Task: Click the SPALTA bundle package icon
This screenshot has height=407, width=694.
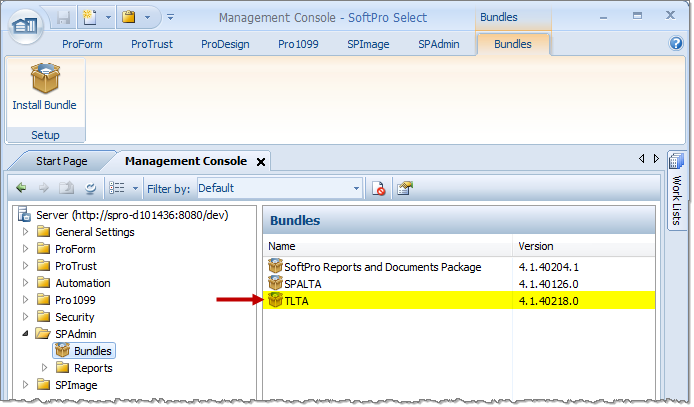Action: 275,283
